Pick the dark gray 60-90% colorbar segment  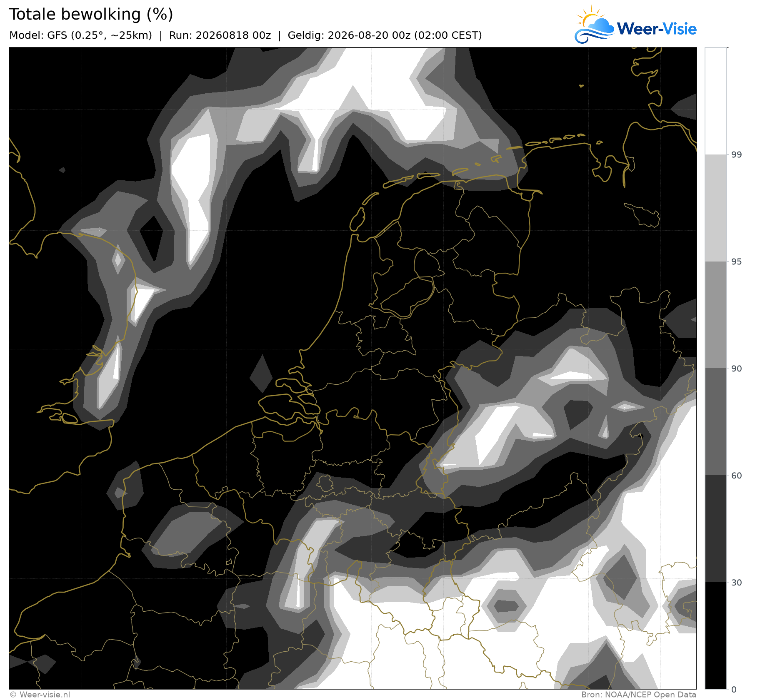[716, 422]
